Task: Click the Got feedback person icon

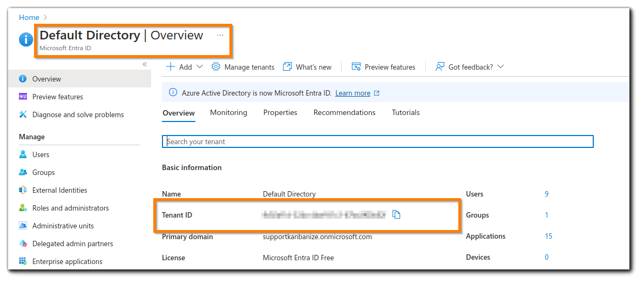Action: pos(440,66)
